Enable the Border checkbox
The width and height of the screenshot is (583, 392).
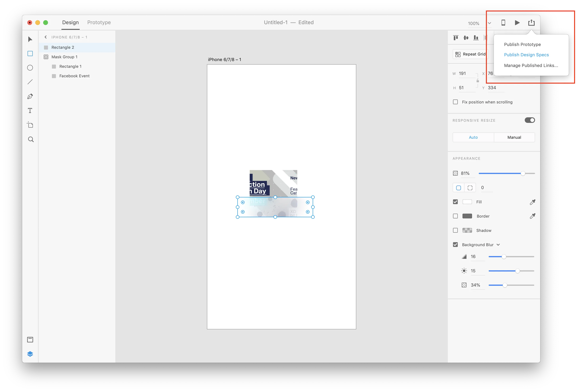(x=455, y=216)
